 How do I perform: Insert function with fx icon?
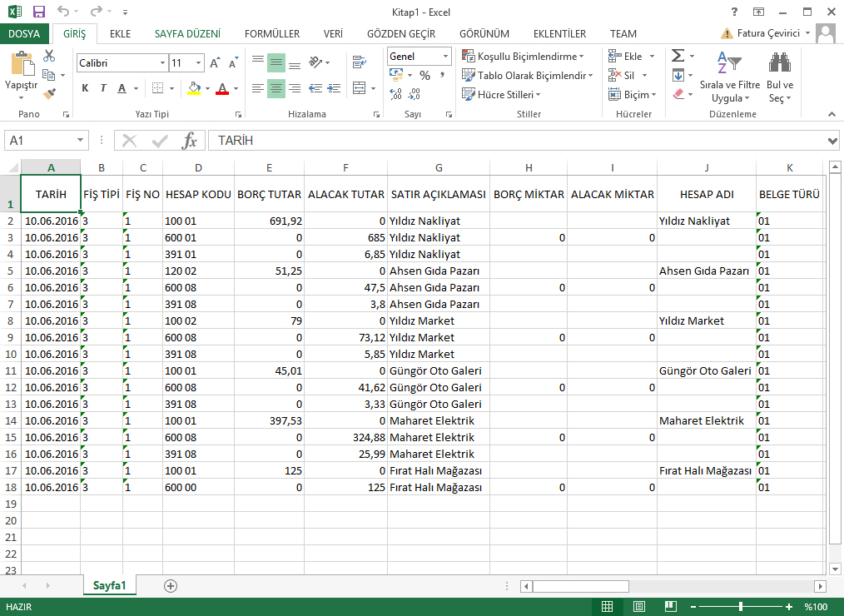coord(190,141)
